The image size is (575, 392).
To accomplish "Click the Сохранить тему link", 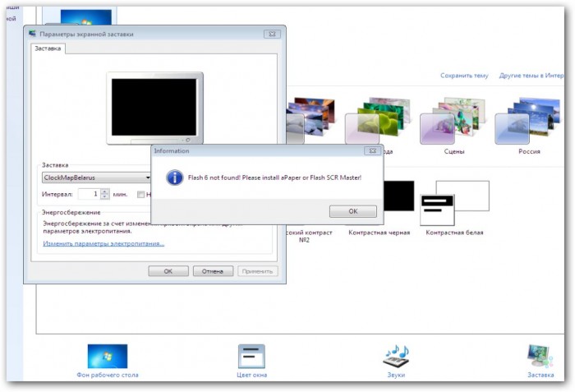I will pyautogui.click(x=464, y=76).
